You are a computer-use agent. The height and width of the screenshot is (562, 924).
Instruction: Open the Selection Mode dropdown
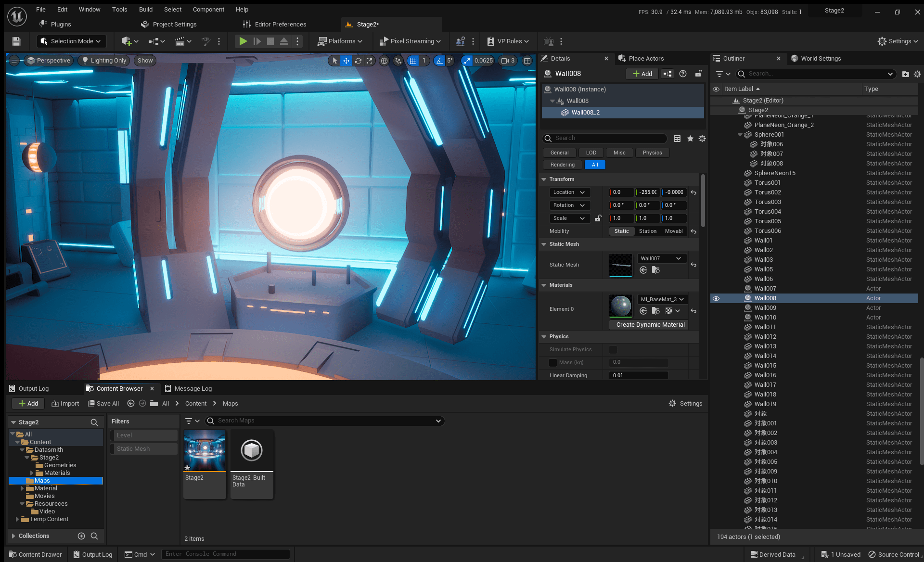71,41
